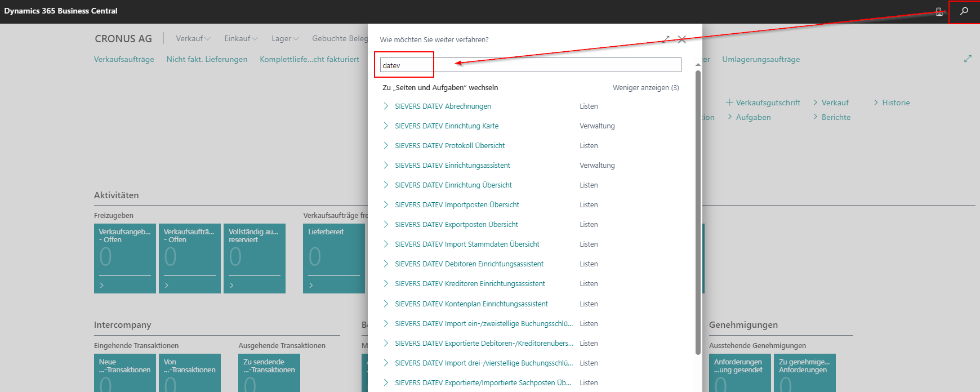Click chevron icon before SIEVERS DATEV Abrechnungen
This screenshot has width=980, height=392.
pyautogui.click(x=386, y=106)
